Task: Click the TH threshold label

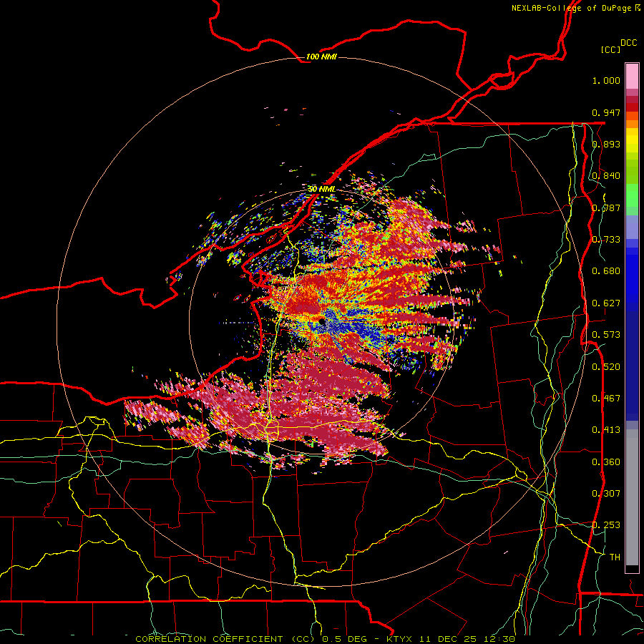Action: click(615, 557)
